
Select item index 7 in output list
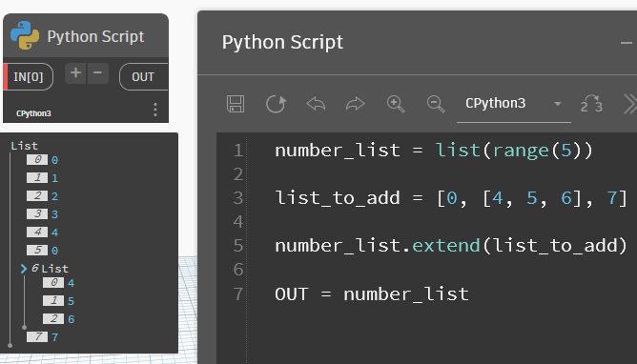[x=42, y=336]
